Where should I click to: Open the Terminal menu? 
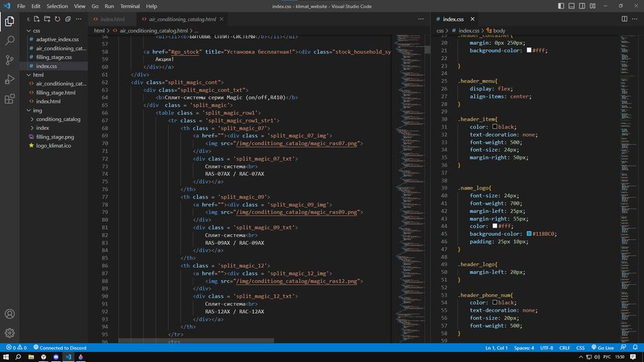tap(129, 6)
